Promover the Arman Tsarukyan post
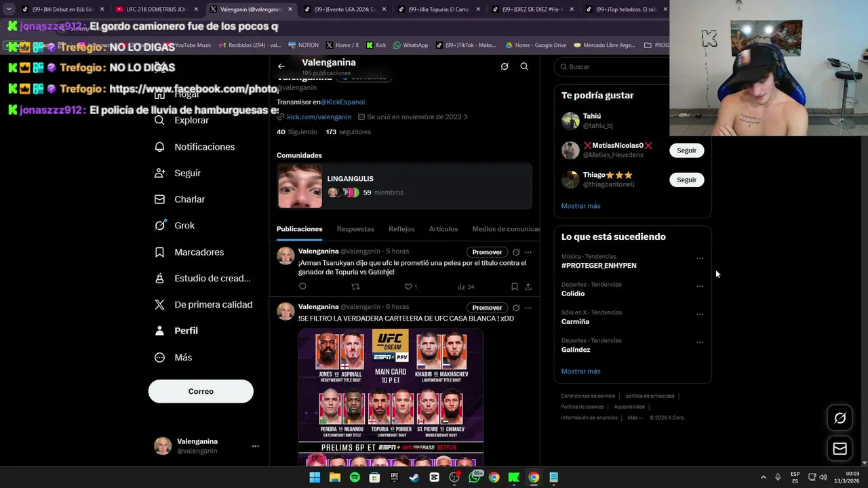 click(487, 252)
